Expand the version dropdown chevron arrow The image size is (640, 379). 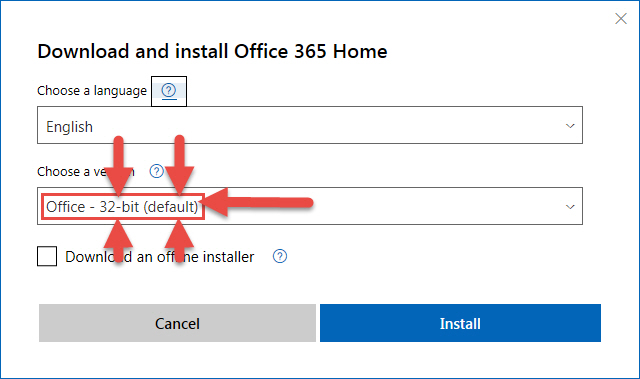pyautogui.click(x=570, y=207)
